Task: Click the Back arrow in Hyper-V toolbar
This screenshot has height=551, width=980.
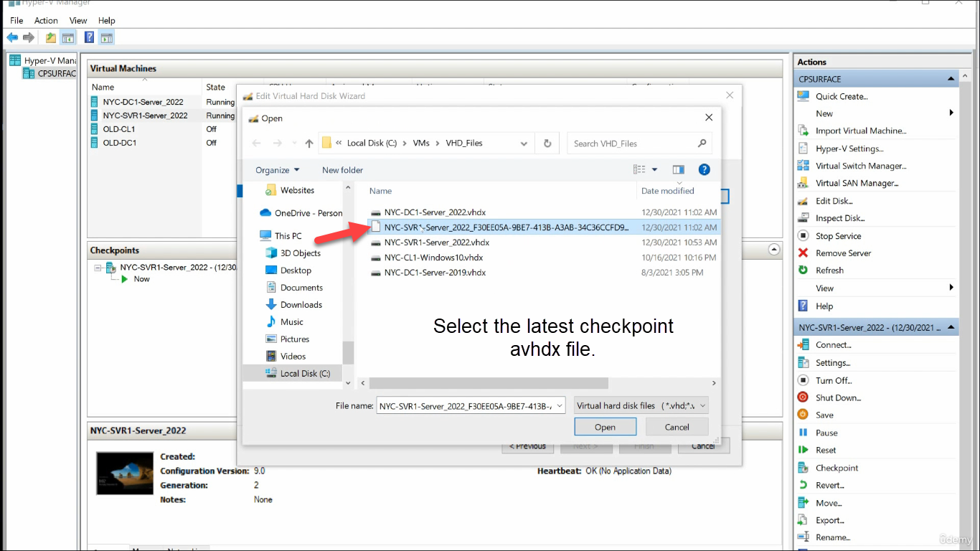Action: click(x=12, y=37)
